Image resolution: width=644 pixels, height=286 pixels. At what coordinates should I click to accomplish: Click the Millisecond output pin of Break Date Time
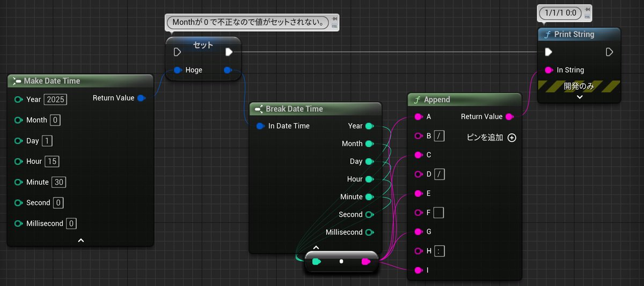(x=369, y=232)
